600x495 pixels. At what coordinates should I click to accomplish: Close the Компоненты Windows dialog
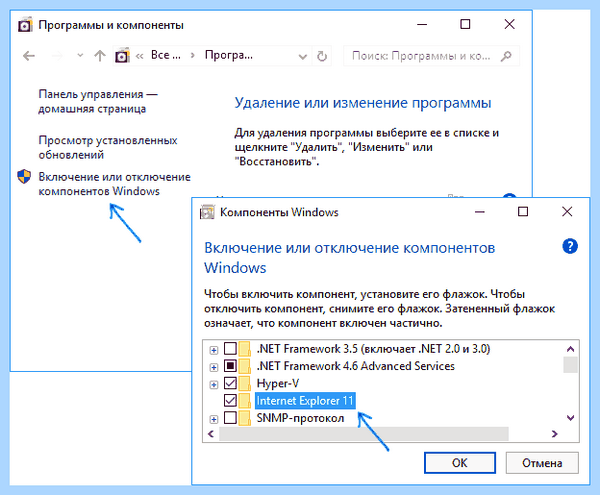(567, 212)
